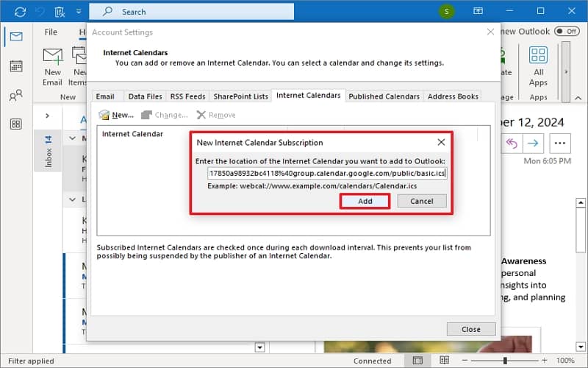Collapse the second message group chevron
588x368 pixels.
pyautogui.click(x=72, y=199)
